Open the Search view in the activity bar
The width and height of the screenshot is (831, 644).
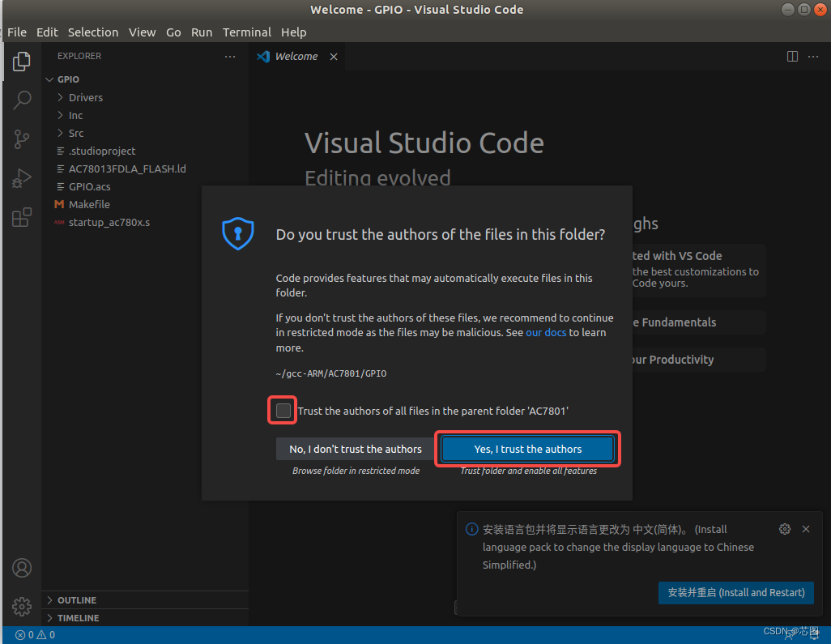[21, 100]
